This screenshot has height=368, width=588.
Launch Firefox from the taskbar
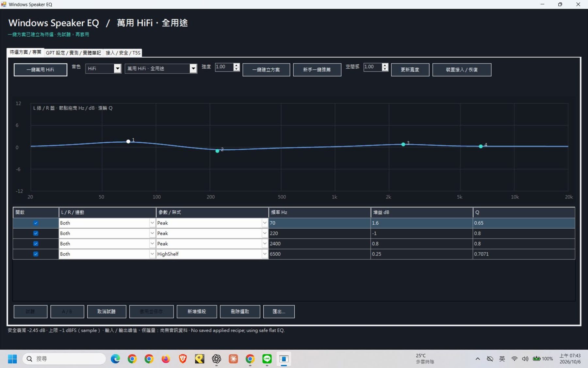[166, 359]
